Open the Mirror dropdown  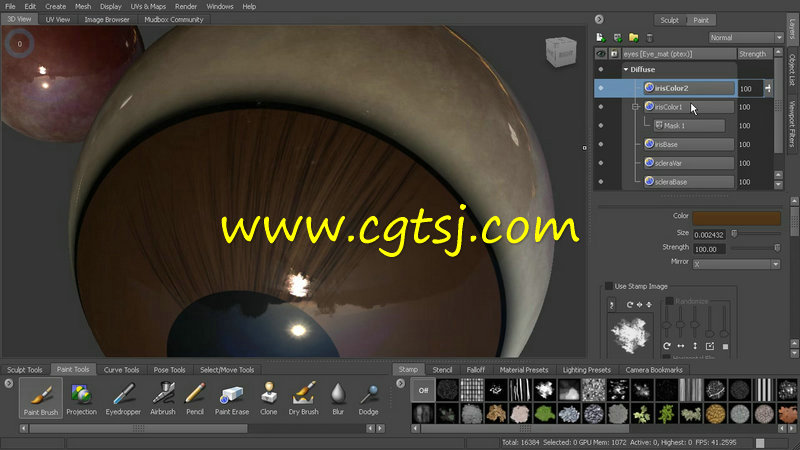[736, 264]
